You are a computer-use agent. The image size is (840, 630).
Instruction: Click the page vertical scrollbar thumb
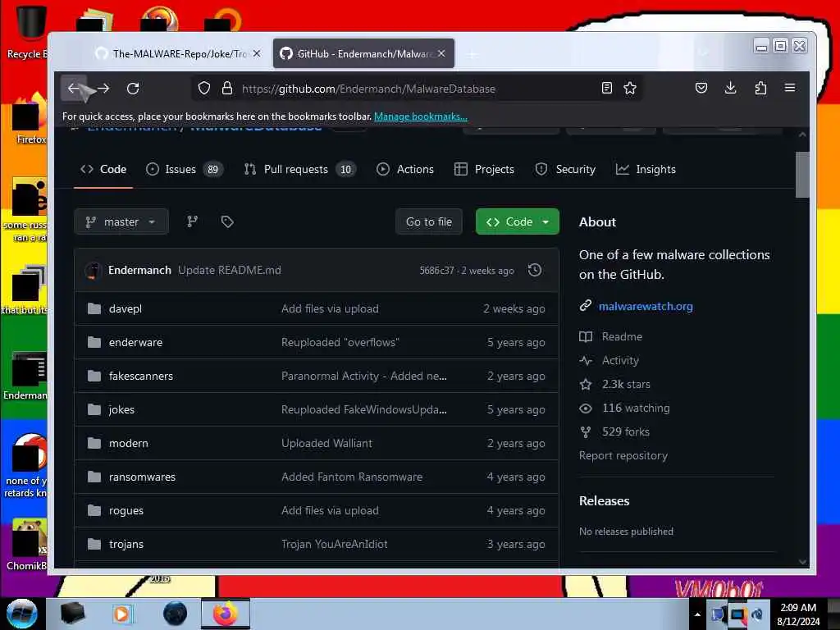tap(802, 175)
